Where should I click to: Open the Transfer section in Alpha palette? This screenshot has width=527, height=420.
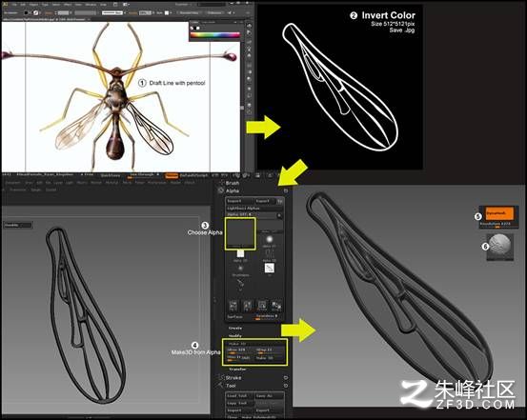click(237, 369)
